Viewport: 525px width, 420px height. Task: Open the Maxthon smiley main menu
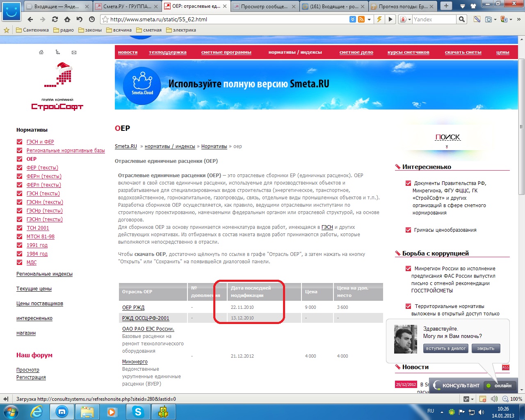click(x=11, y=11)
